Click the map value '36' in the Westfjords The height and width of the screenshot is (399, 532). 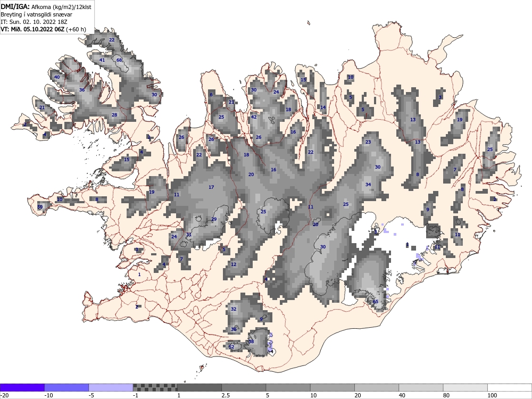(82, 90)
